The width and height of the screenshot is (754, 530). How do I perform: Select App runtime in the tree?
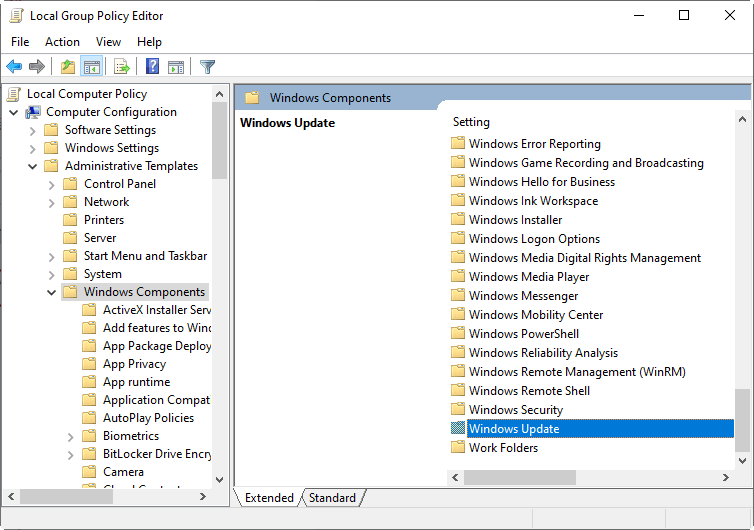pyautogui.click(x=137, y=381)
